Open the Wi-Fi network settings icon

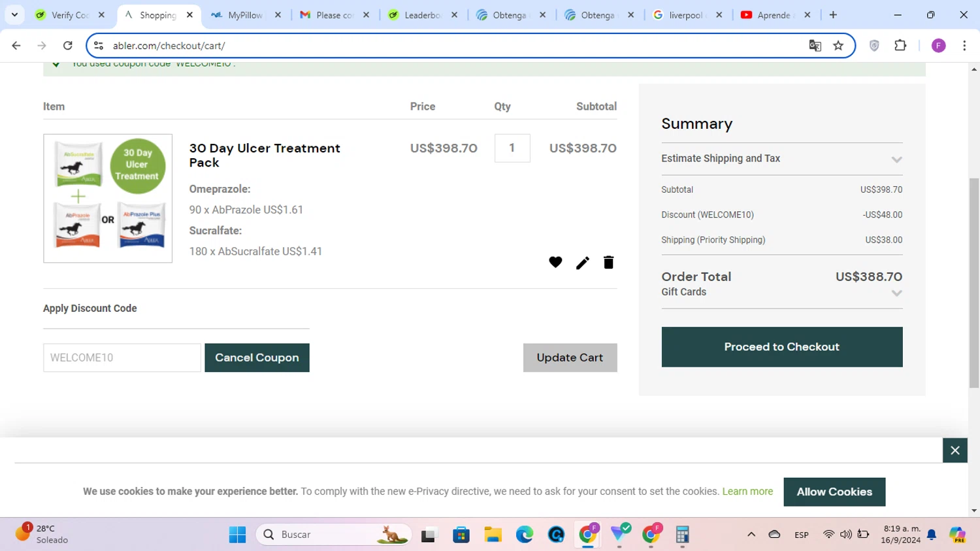point(828,535)
